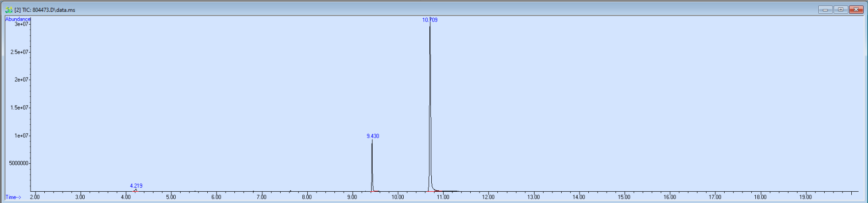
Task: Click the 12.00 time axis value
Action: pyautogui.click(x=488, y=197)
